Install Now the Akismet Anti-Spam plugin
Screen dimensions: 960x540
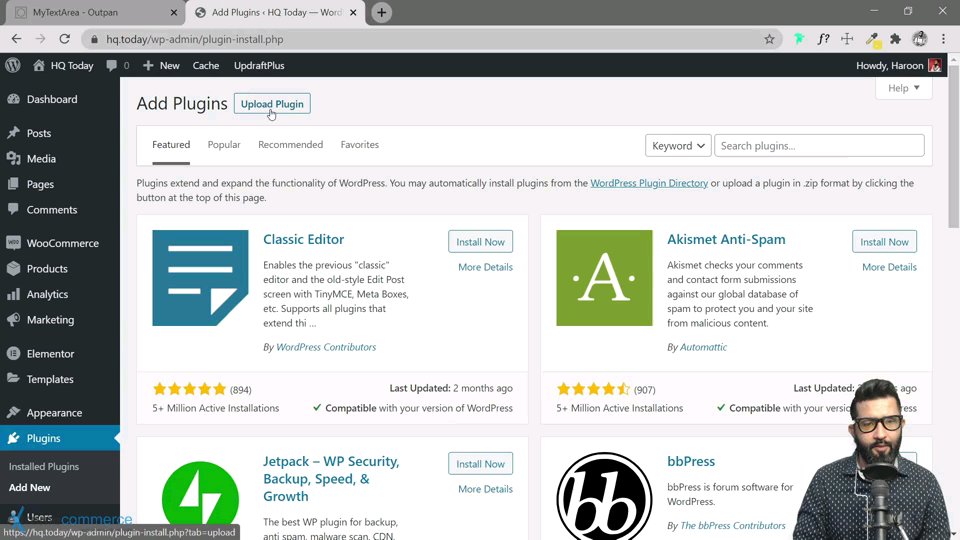885,242
